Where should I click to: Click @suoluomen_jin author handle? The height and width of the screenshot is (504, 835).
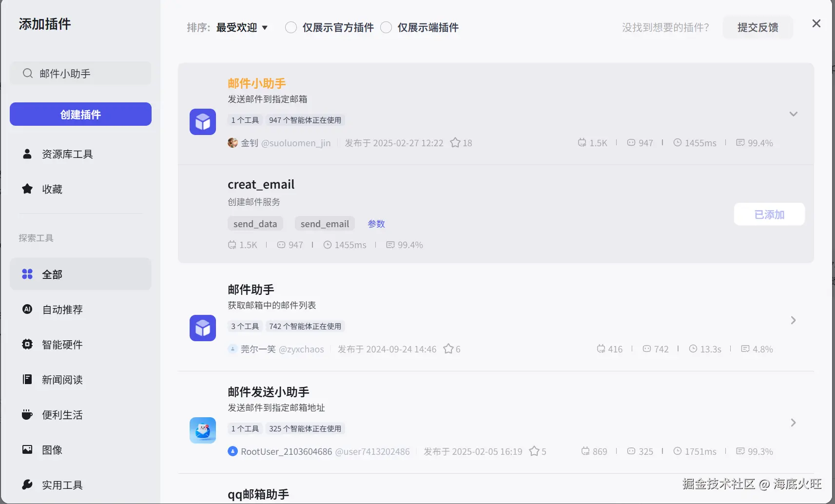(x=296, y=143)
